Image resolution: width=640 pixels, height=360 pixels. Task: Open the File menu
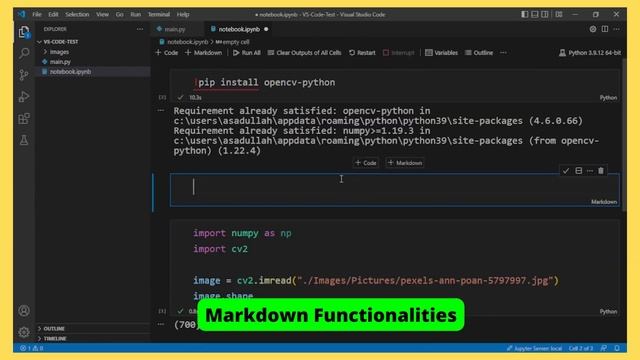tap(37, 14)
